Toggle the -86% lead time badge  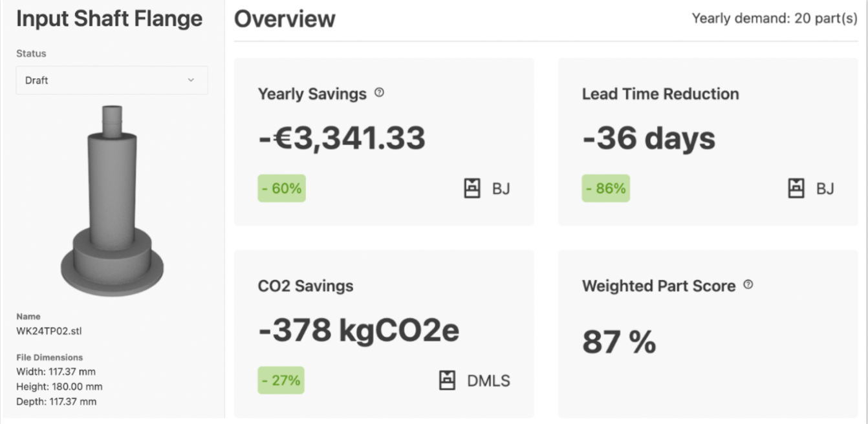point(605,188)
